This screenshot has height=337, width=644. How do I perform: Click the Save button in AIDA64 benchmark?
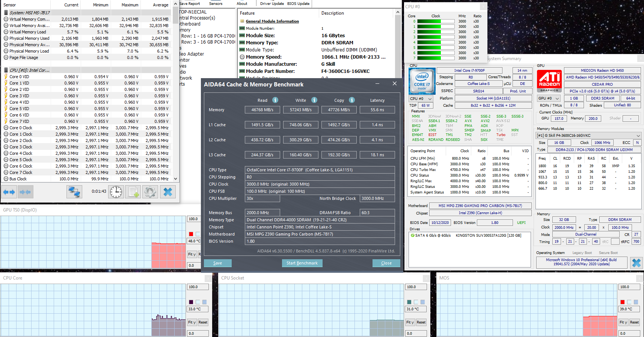coord(218,263)
